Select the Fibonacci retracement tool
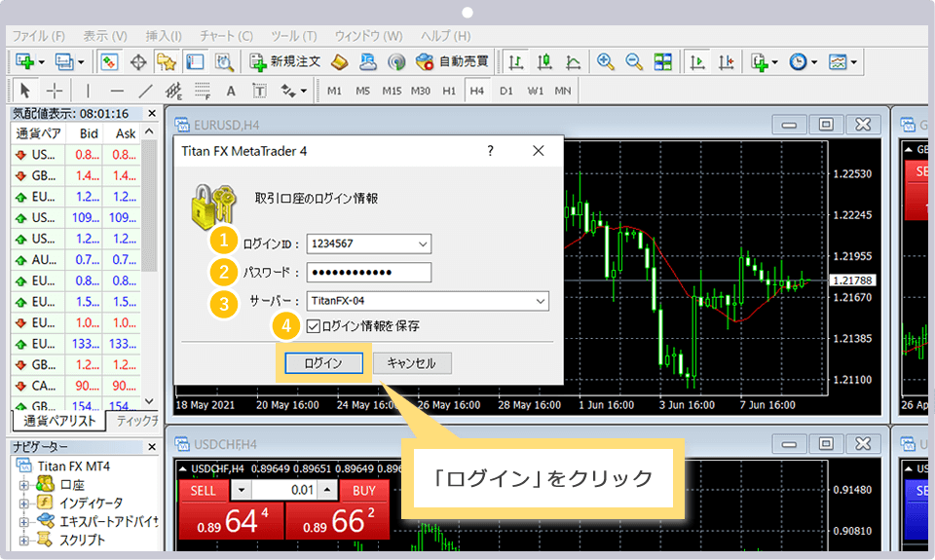The width and height of the screenshot is (935, 560). 203,91
